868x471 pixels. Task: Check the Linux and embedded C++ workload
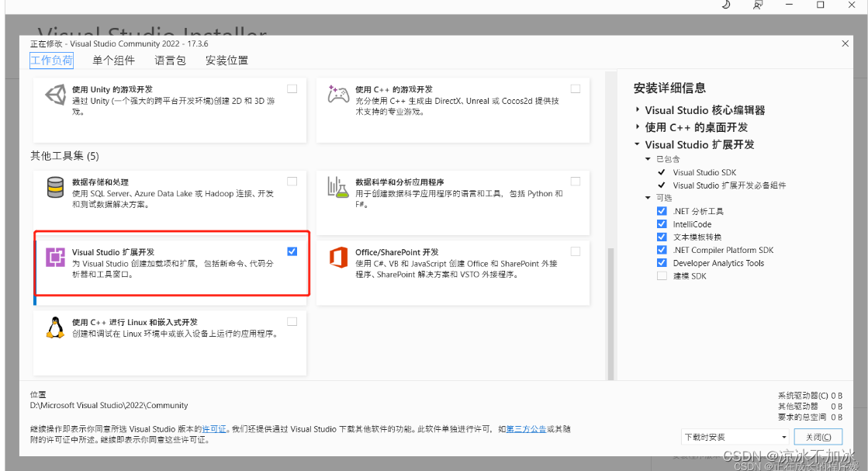click(292, 321)
